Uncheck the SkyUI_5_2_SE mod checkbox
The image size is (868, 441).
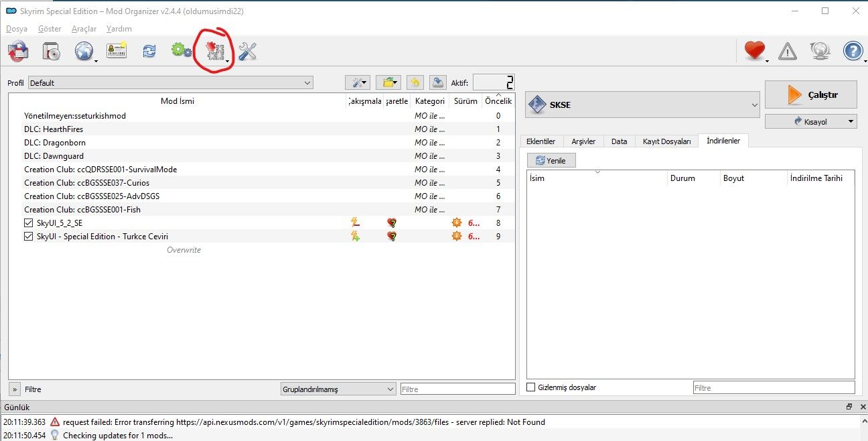[x=29, y=223]
